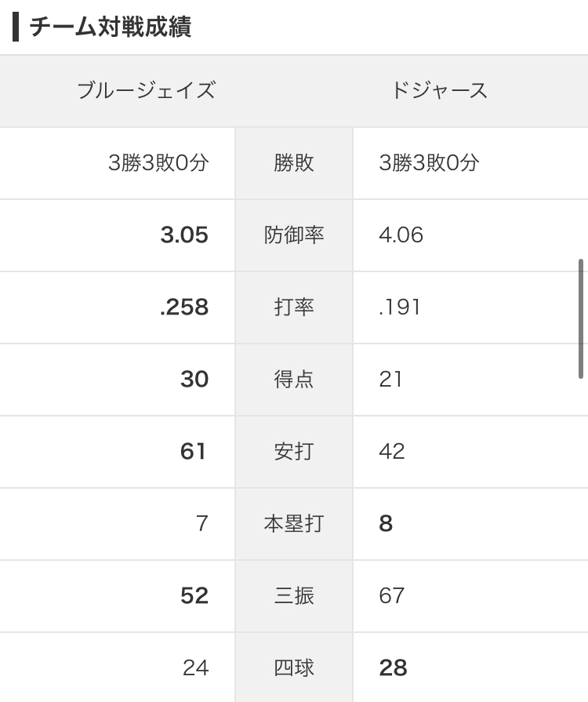Image resolution: width=588 pixels, height=702 pixels.
Task: Click the vertical scrollbar on right edge
Action: tap(581, 318)
